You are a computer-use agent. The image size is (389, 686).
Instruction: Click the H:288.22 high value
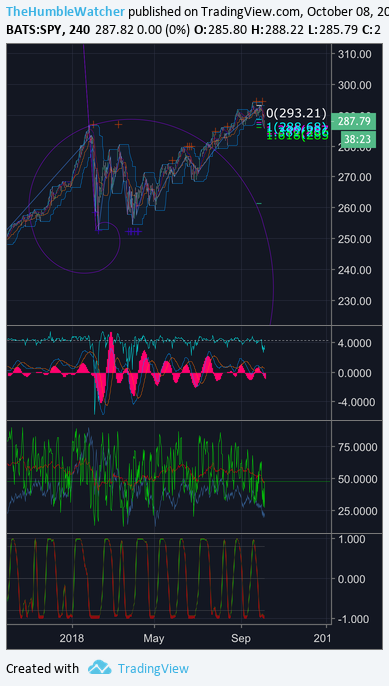(x=278, y=30)
